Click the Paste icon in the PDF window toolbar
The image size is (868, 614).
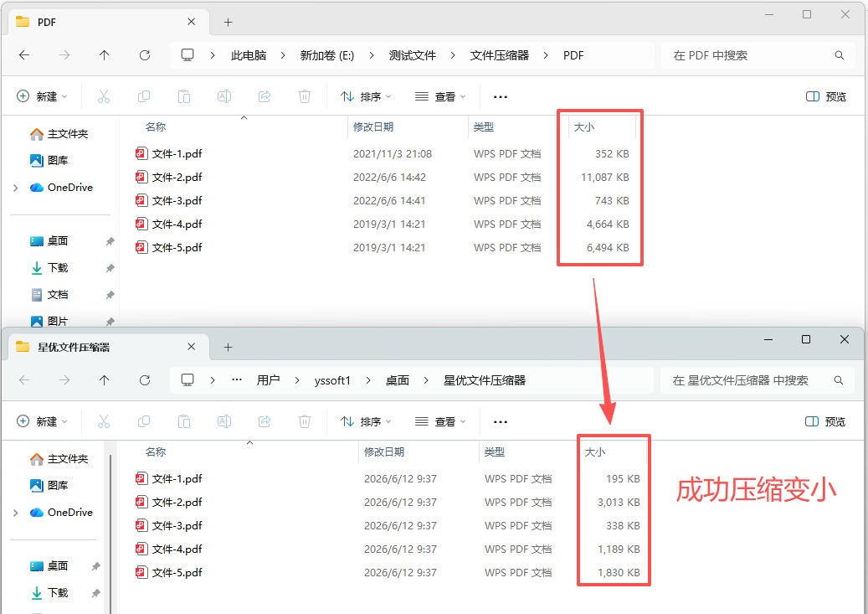(184, 96)
